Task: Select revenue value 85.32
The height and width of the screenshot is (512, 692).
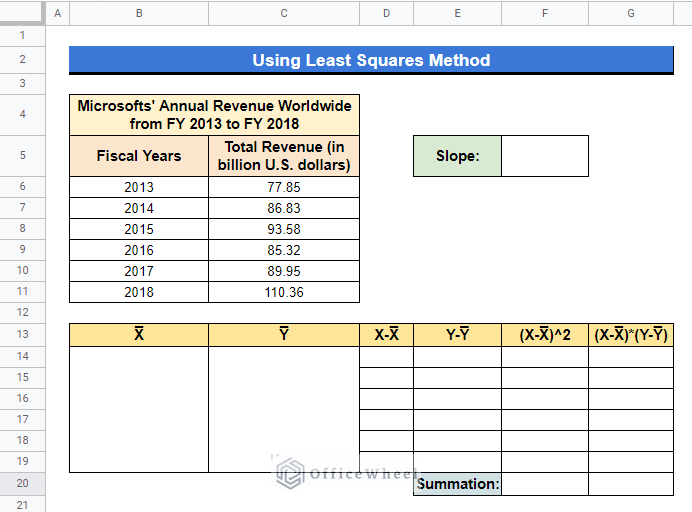Action: 284,250
